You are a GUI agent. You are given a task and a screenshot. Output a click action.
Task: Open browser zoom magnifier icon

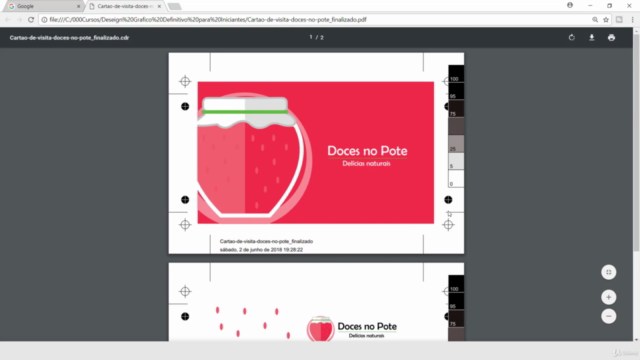pyautogui.click(x=595, y=20)
